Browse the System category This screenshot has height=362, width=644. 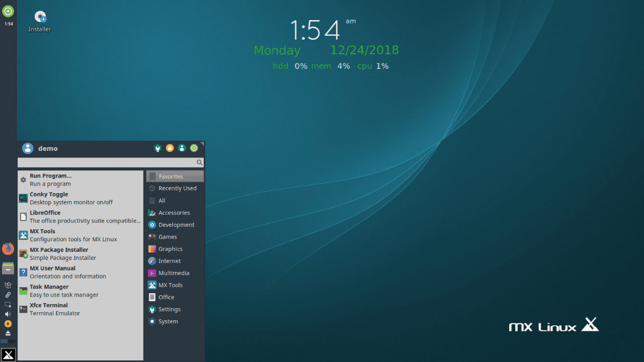tap(175, 321)
